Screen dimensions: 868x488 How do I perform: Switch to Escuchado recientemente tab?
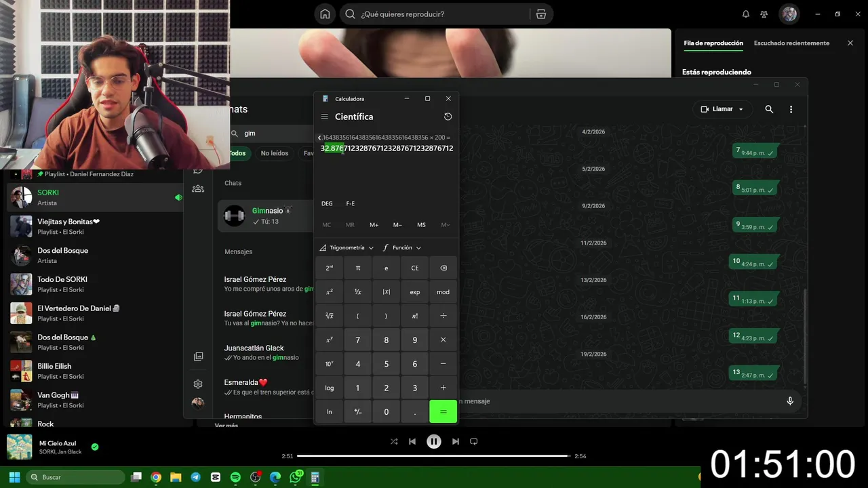tap(791, 43)
